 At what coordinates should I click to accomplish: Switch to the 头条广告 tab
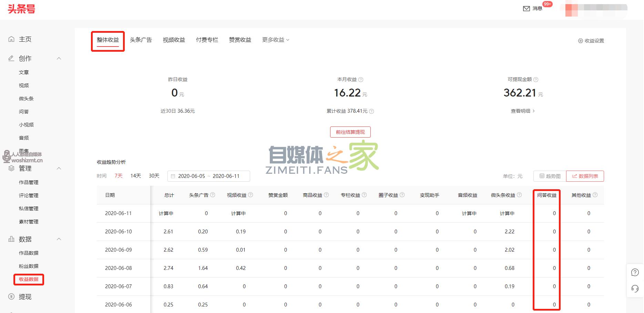(141, 40)
